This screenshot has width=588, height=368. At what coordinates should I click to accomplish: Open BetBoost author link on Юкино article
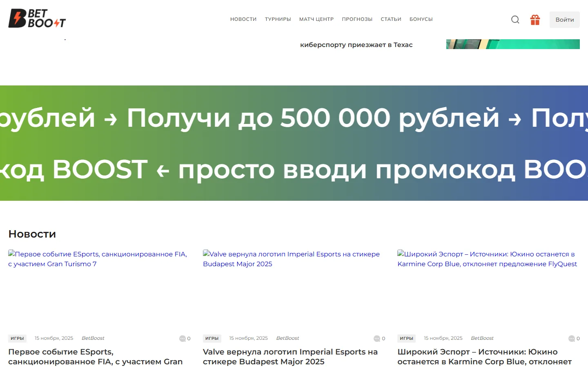coord(482,338)
